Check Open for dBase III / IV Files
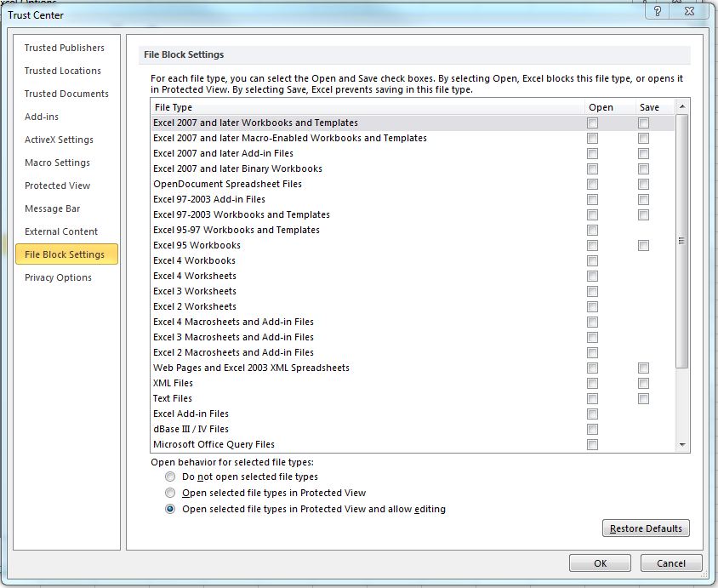718x588 pixels. (x=593, y=429)
